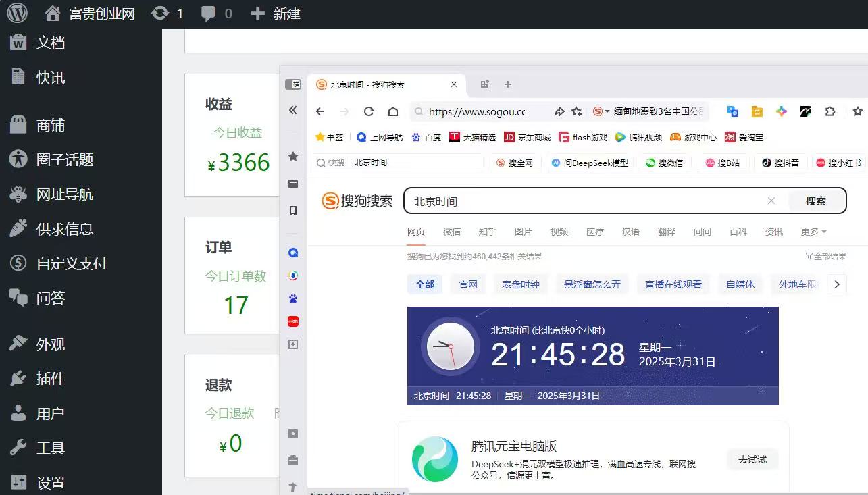Screen dimensions: 868x495
Task: Click the 搜微信 quick search button
Action: point(665,163)
